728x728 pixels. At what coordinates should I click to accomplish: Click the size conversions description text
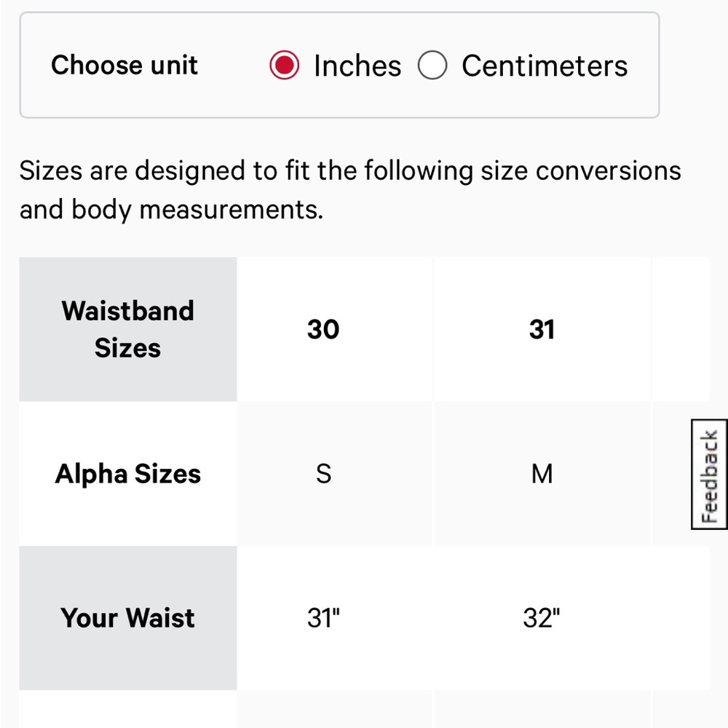click(x=350, y=189)
